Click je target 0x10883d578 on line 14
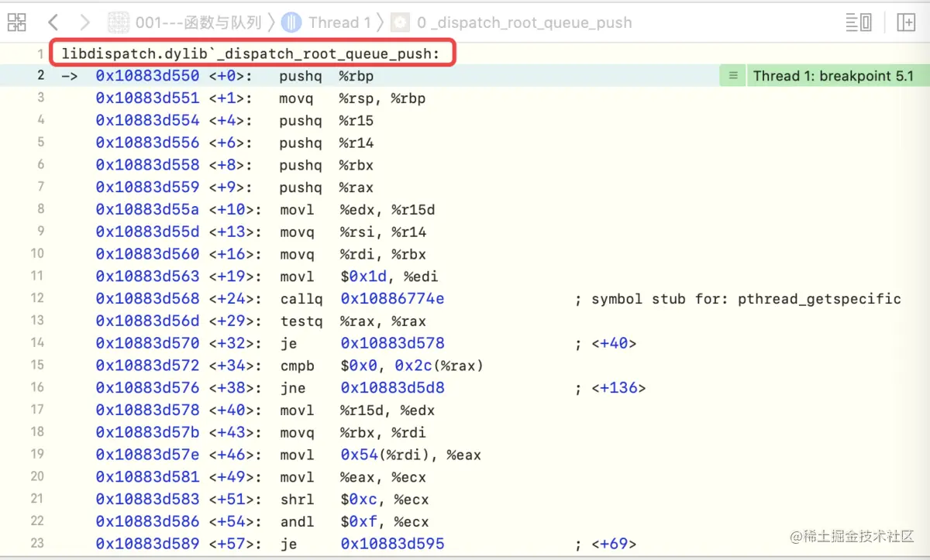The height and width of the screenshot is (560, 930). 392,343
